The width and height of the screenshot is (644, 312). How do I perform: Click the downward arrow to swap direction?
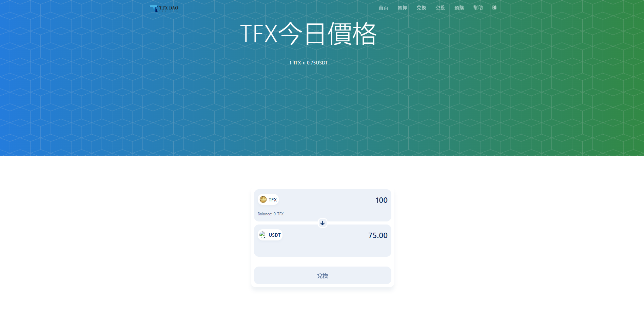pos(322,223)
